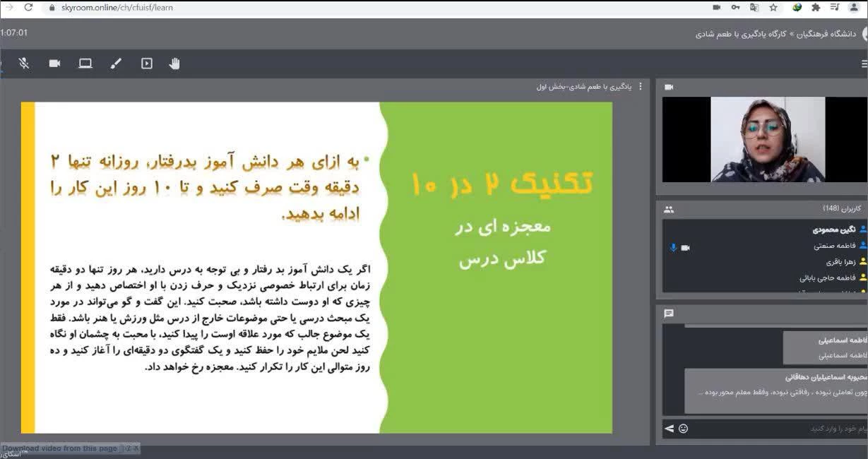This screenshot has height=459, width=868.
Task: Click the دانشگاه فرهنگیان breadcrumb title
Action: [826, 34]
